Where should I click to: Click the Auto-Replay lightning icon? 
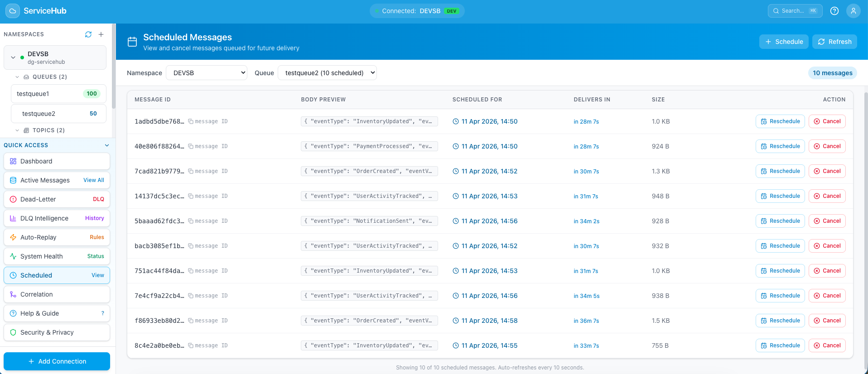tap(13, 237)
